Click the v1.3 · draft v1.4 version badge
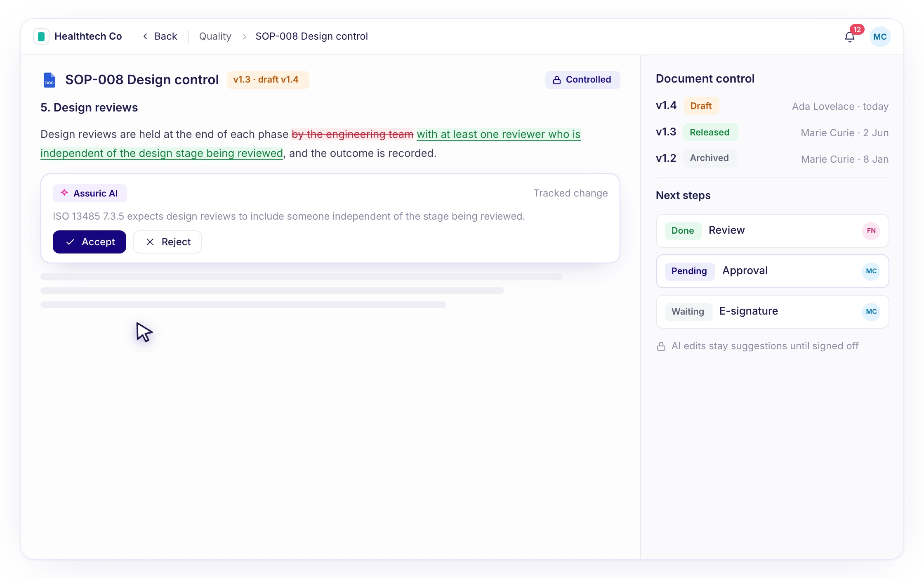 pos(268,80)
